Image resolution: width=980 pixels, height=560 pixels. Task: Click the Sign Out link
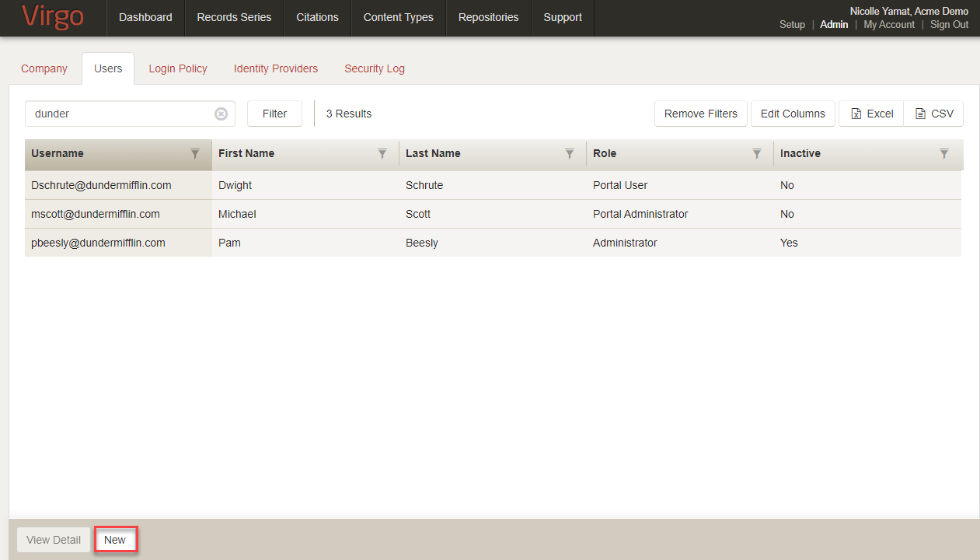pyautogui.click(x=949, y=24)
